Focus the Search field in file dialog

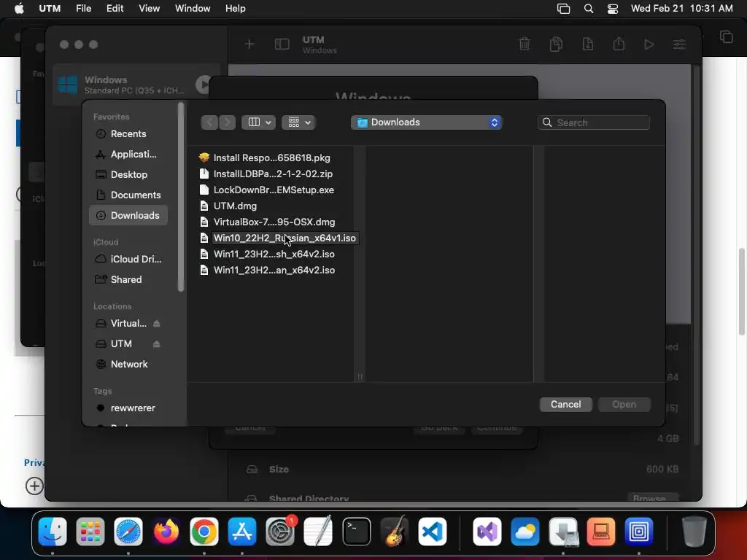tap(594, 122)
